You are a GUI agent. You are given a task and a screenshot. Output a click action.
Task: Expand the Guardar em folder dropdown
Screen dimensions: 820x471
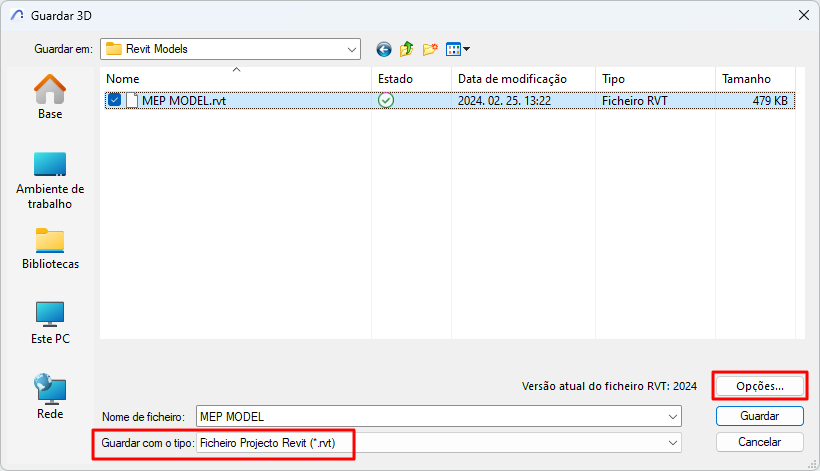tap(351, 50)
